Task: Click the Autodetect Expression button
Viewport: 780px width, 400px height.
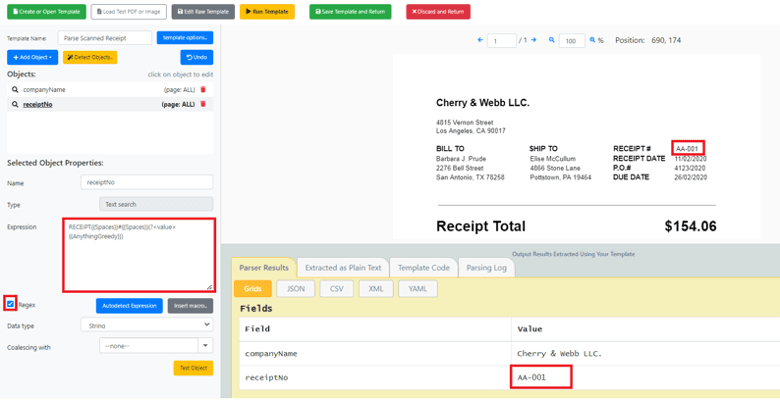Action: point(129,305)
